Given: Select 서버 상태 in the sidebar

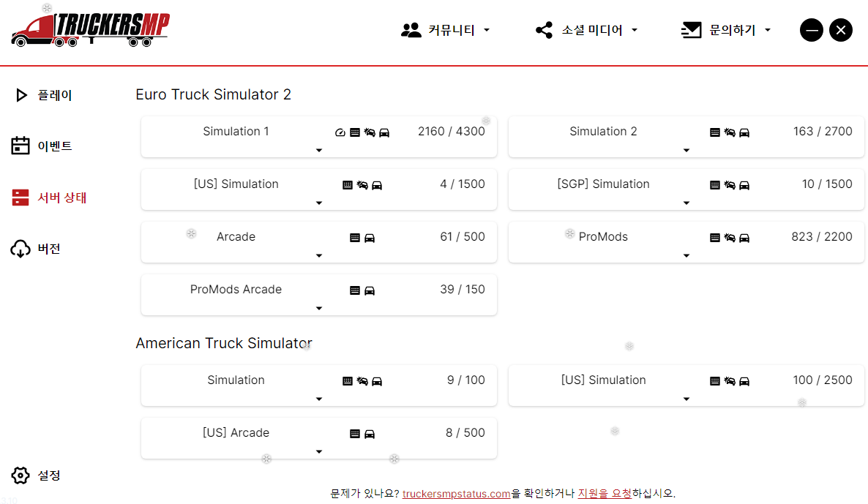Looking at the screenshot, I should pos(62,198).
